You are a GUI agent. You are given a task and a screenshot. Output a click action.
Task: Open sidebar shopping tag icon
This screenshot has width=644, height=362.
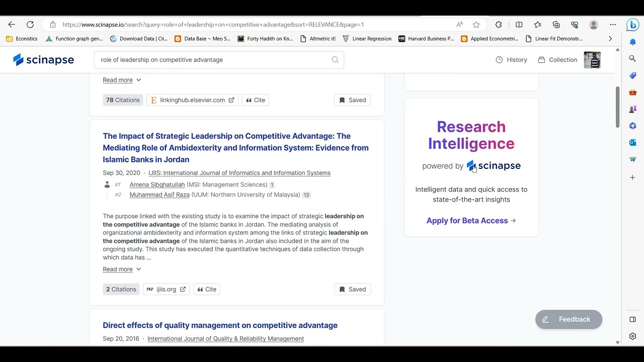coord(633,75)
